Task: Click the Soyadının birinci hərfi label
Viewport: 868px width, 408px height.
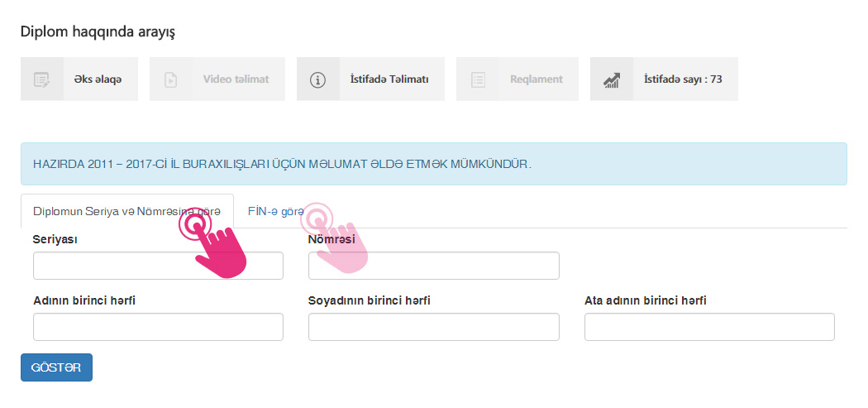Action: [370, 300]
